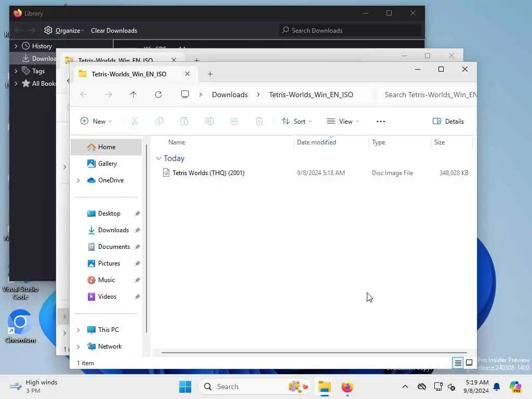
Task: Add a new Explorer tab
Action: click(x=210, y=74)
